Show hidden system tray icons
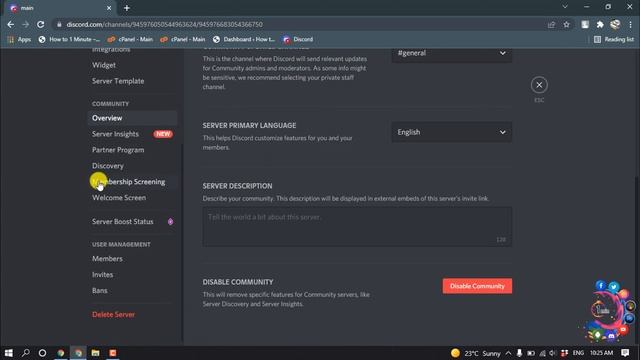Screen dimensions: 640x360 coord(508,353)
